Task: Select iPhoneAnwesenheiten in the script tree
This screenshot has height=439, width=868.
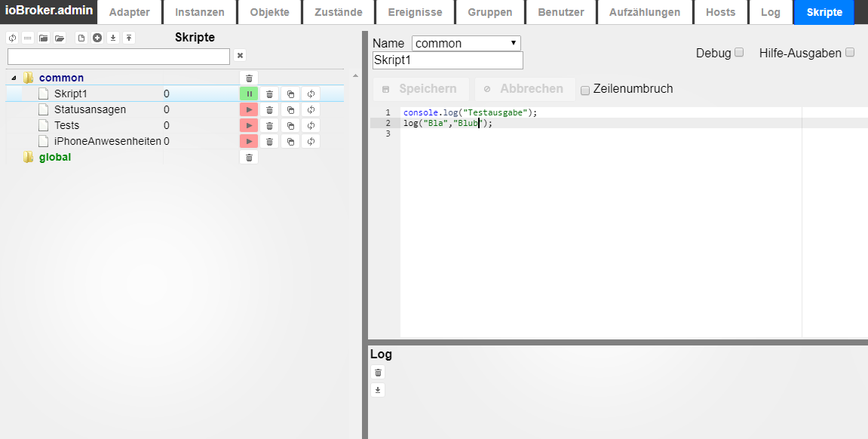Action: [x=108, y=141]
